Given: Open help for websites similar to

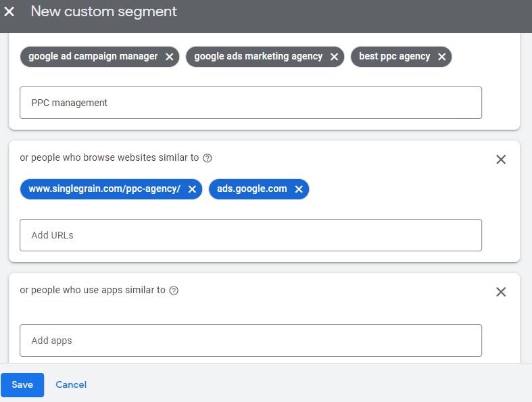Looking at the screenshot, I should 208,158.
